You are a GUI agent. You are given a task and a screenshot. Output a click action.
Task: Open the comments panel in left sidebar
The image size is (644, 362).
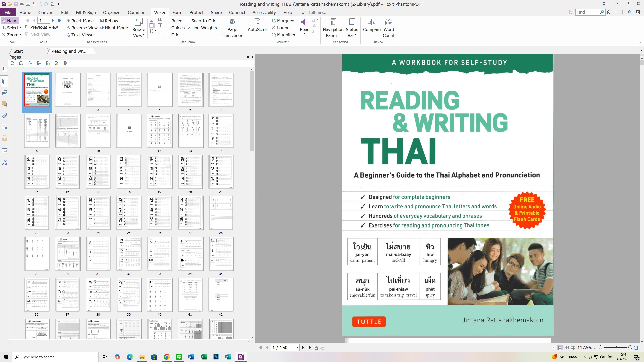coord(5,104)
